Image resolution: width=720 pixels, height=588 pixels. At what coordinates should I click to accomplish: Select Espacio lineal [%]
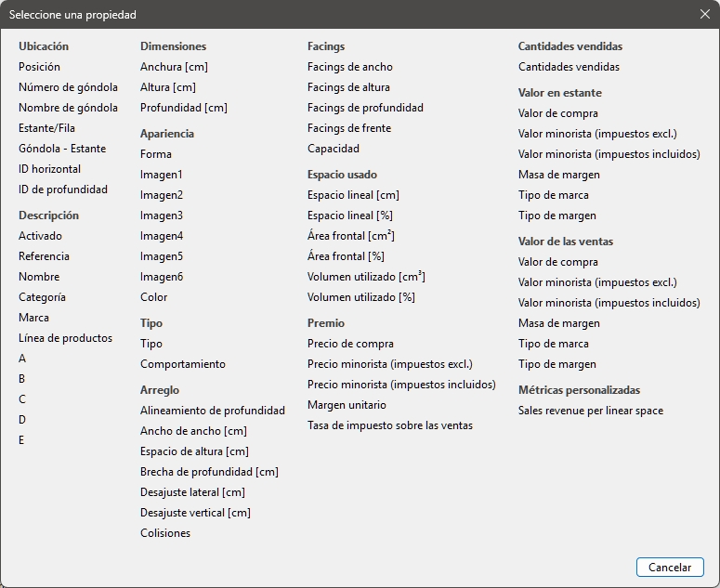tap(349, 216)
